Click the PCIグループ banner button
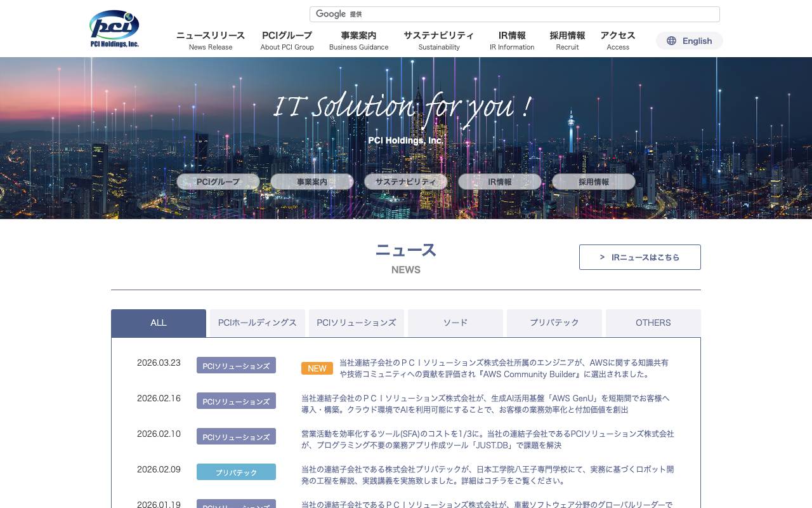 [218, 182]
